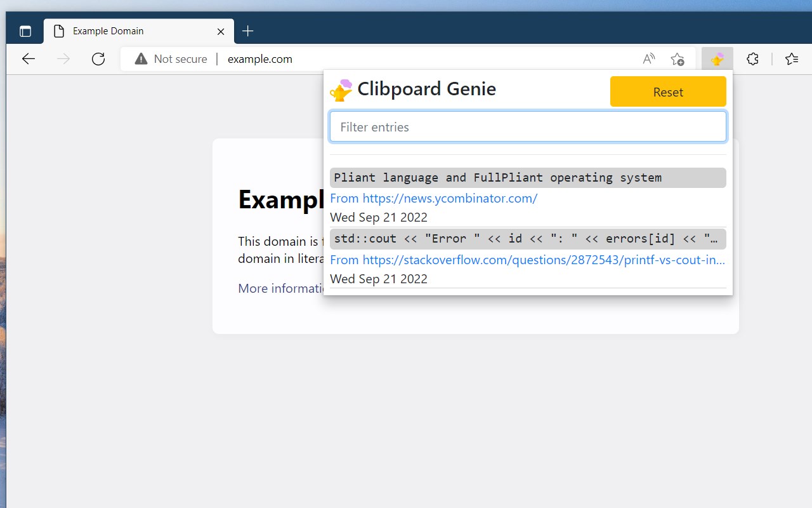
Task: Select the Example Domain tab
Action: tap(127, 31)
